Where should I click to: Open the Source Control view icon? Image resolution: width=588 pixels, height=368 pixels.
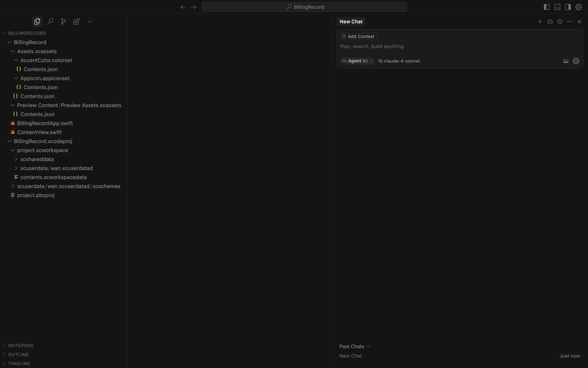pyautogui.click(x=63, y=22)
